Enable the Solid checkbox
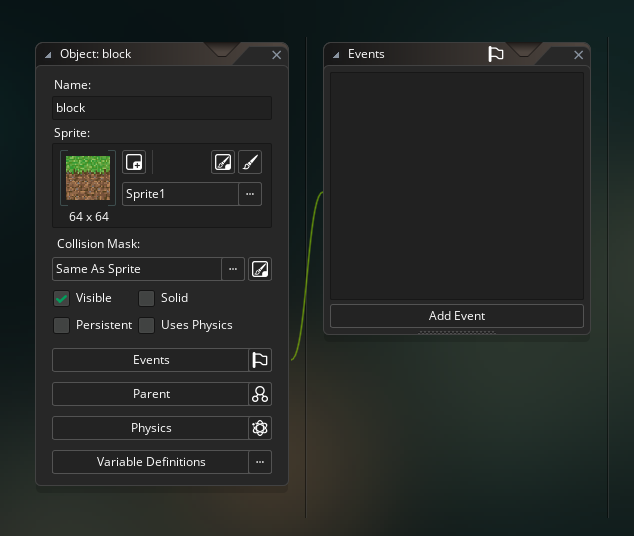 [x=146, y=298]
